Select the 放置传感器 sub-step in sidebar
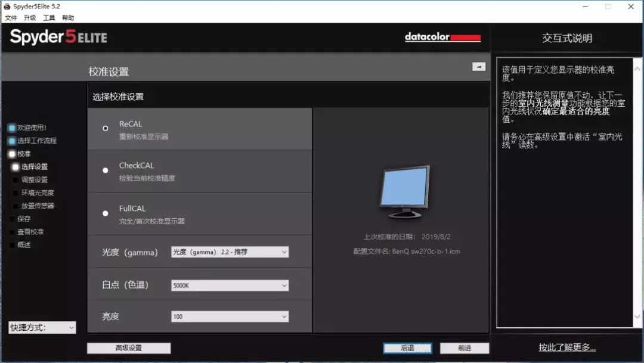The width and height of the screenshot is (644, 363). pyautogui.click(x=33, y=206)
